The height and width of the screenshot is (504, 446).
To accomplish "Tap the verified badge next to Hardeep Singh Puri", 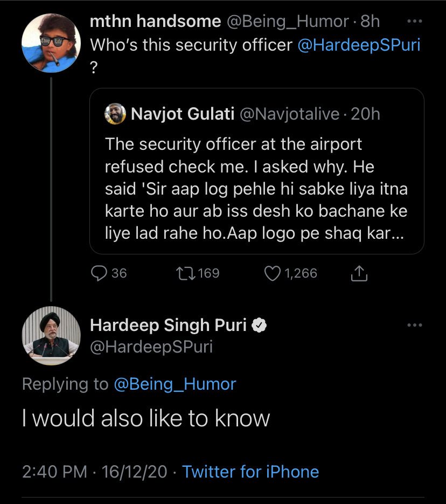I will [260, 325].
